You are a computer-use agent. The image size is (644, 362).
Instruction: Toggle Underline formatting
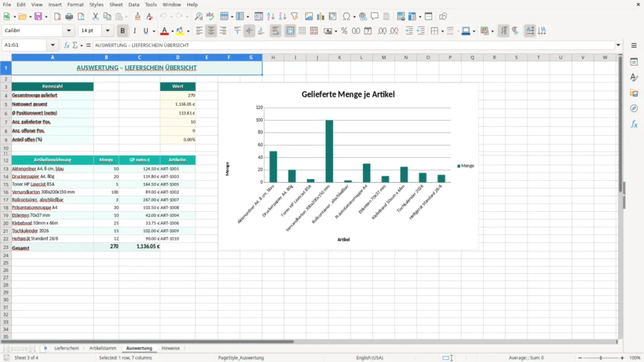(x=145, y=31)
